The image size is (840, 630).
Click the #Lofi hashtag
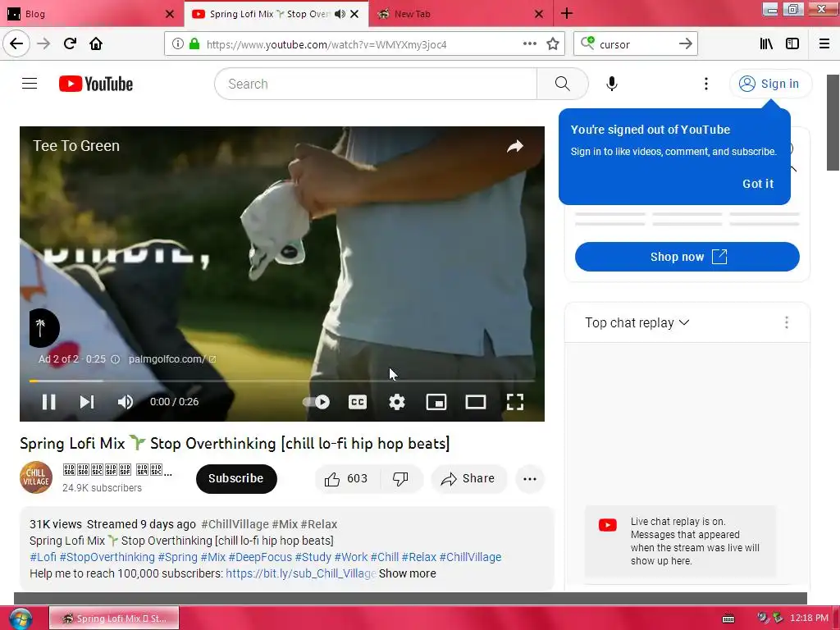click(x=43, y=557)
